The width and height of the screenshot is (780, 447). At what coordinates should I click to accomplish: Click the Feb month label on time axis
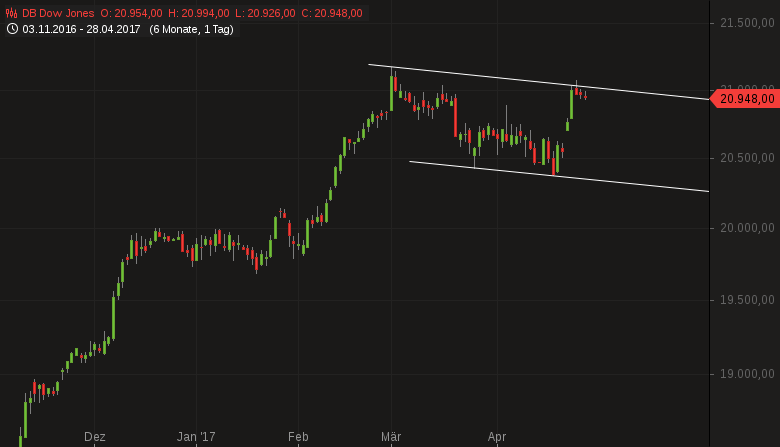click(298, 437)
